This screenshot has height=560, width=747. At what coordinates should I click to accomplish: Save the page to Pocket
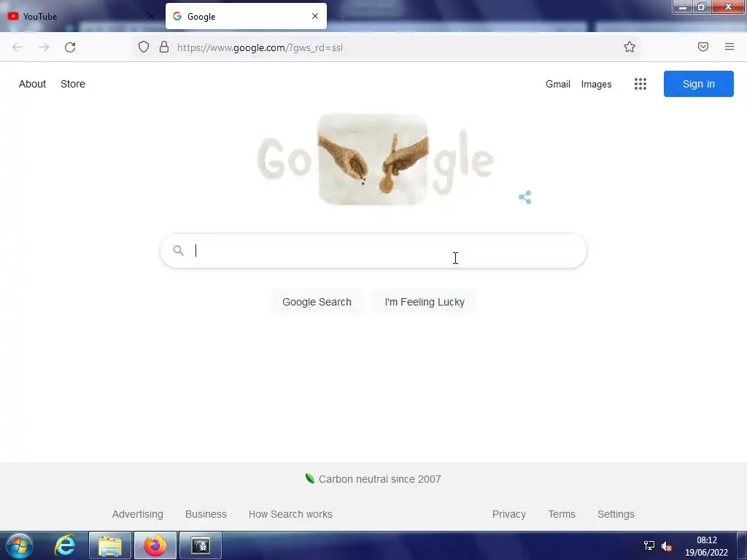pos(703,47)
